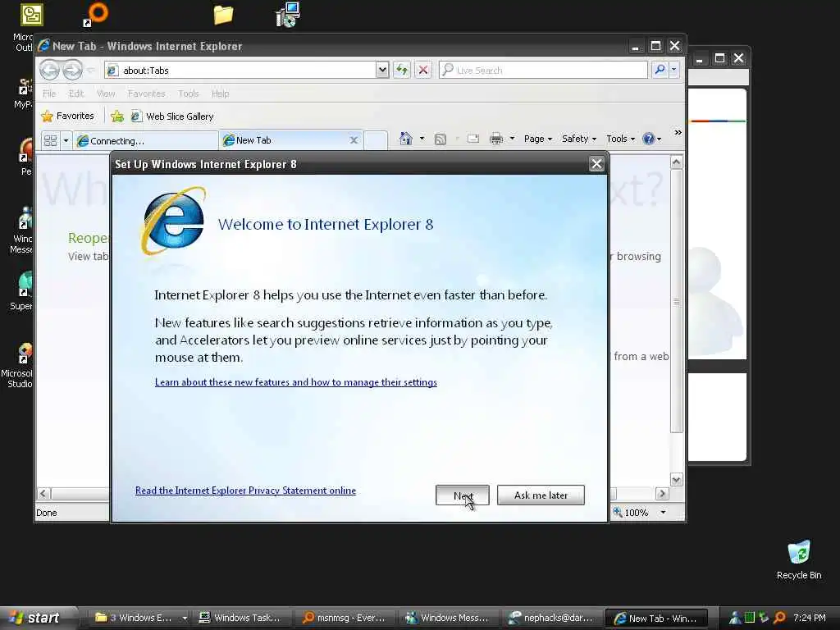This screenshot has height=630, width=840.
Task: Click the Messenger buddy tray icon
Action: [x=734, y=618]
